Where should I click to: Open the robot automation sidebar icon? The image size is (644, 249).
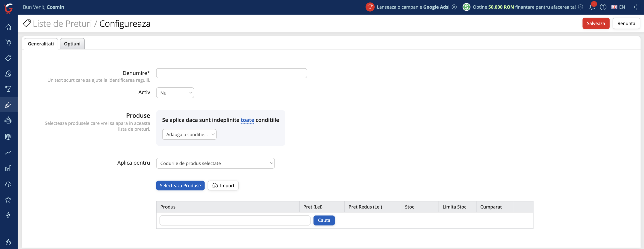tap(8, 120)
